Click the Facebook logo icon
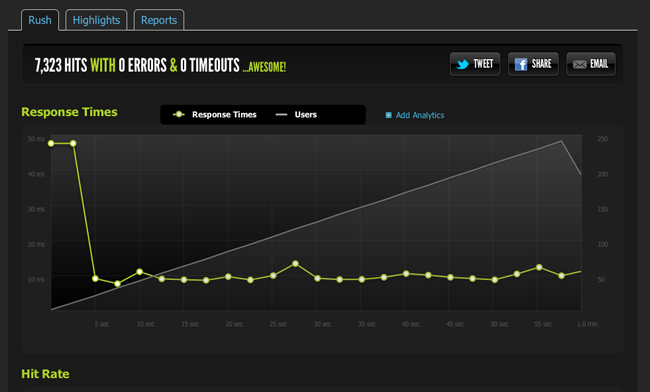Image resolution: width=650 pixels, height=392 pixels. point(521,64)
